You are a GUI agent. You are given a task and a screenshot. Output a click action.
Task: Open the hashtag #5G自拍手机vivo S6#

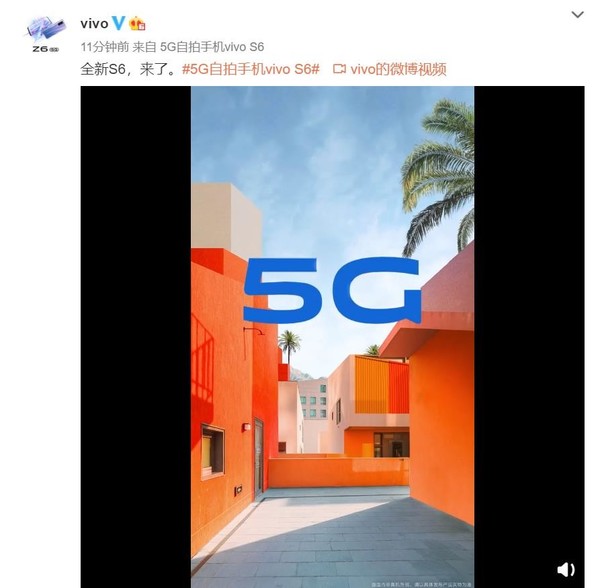[x=251, y=69]
